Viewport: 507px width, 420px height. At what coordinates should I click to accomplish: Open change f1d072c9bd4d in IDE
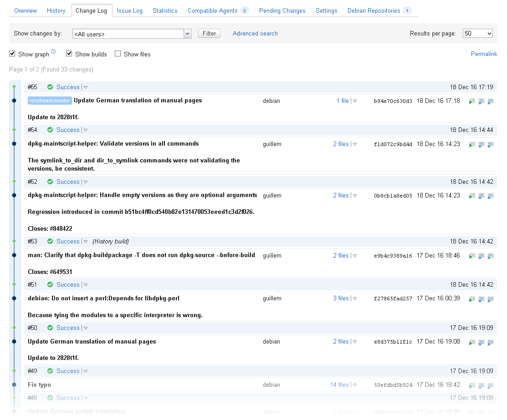click(491, 144)
